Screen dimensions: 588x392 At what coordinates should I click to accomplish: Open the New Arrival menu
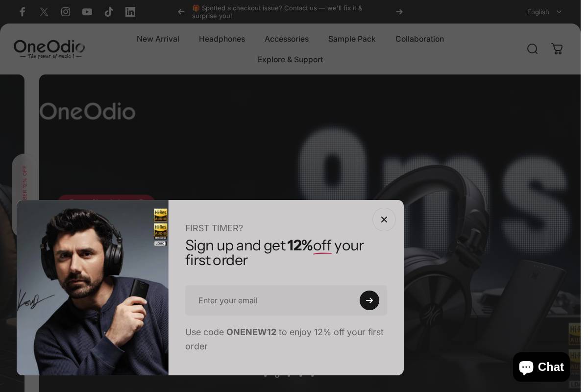click(x=158, y=39)
